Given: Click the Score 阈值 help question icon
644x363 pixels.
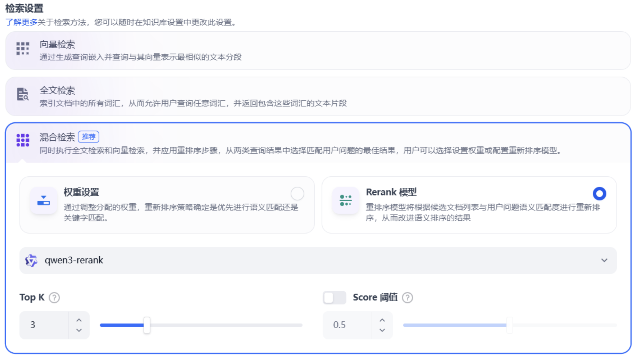Looking at the screenshot, I should coord(408,298).
